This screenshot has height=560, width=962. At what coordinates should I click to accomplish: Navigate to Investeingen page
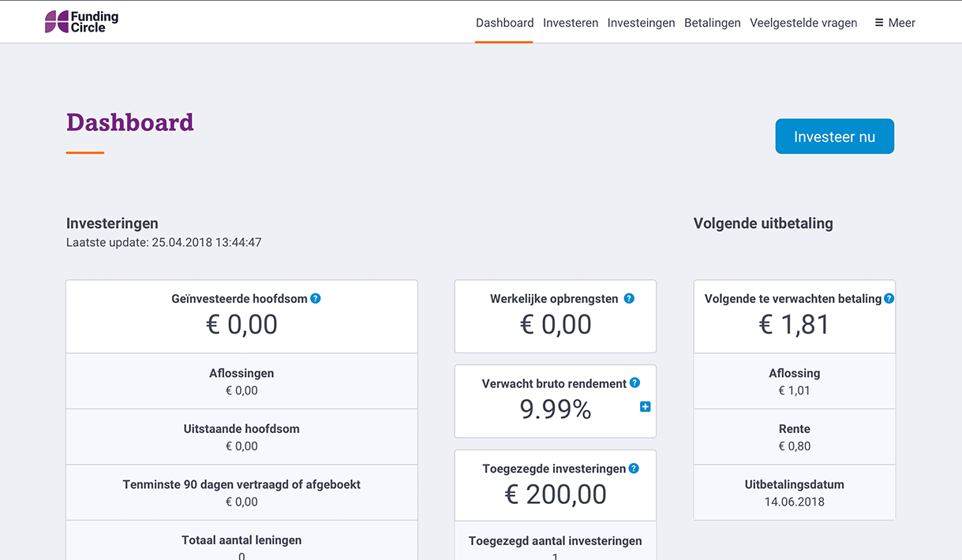(641, 23)
